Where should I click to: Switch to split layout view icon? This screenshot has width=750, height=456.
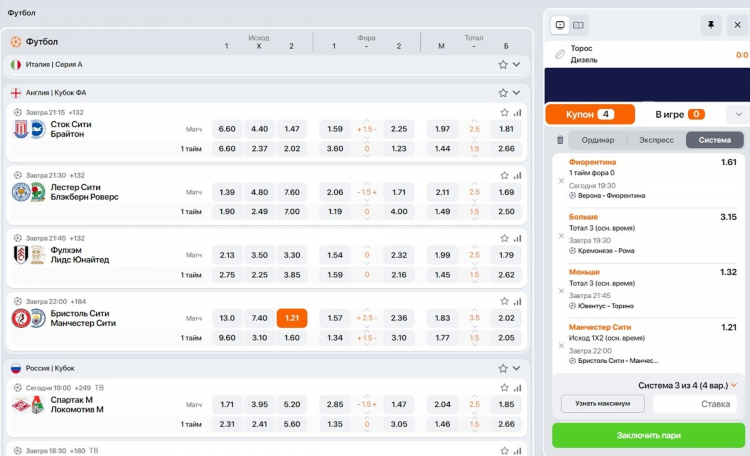578,25
